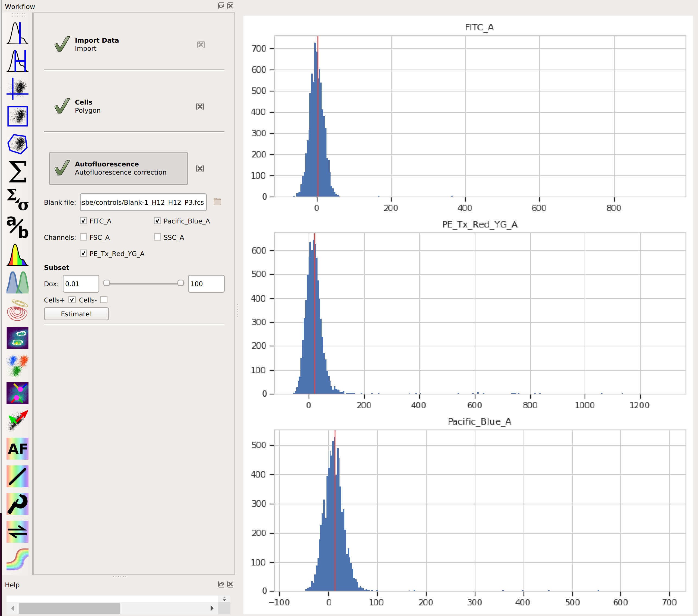Enable the FSC_A channel checkbox
698x616 pixels.
83,237
